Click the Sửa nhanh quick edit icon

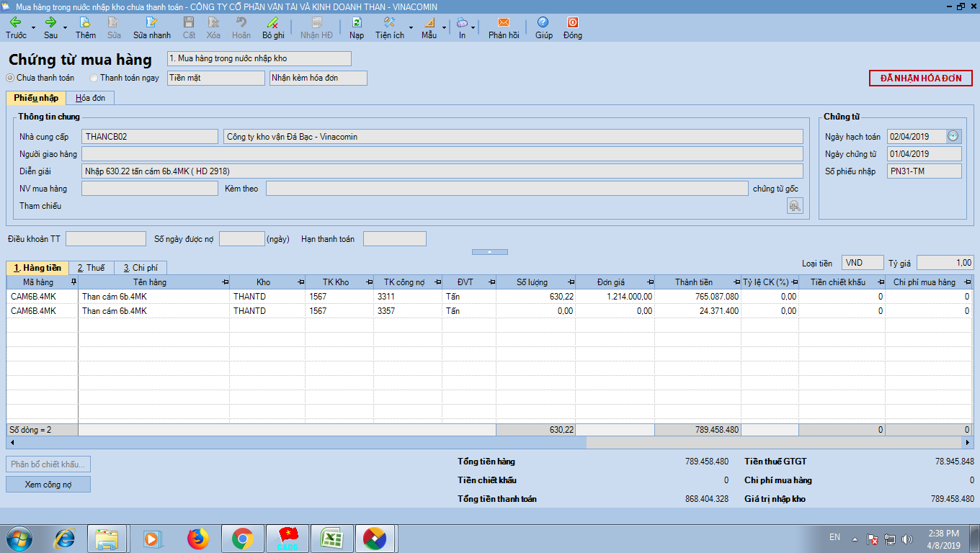(151, 22)
